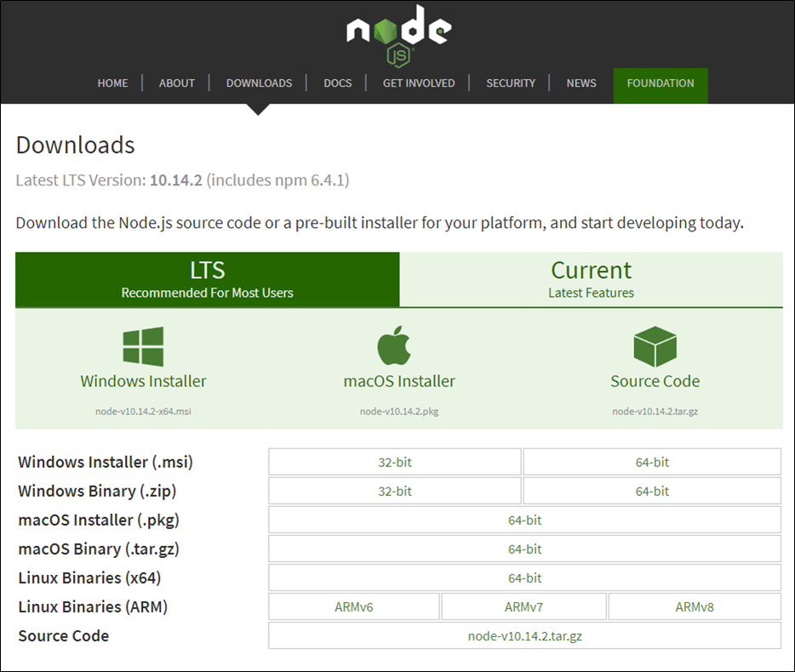Click the green FOUNDATION button
This screenshot has height=672, width=795.
coord(661,86)
